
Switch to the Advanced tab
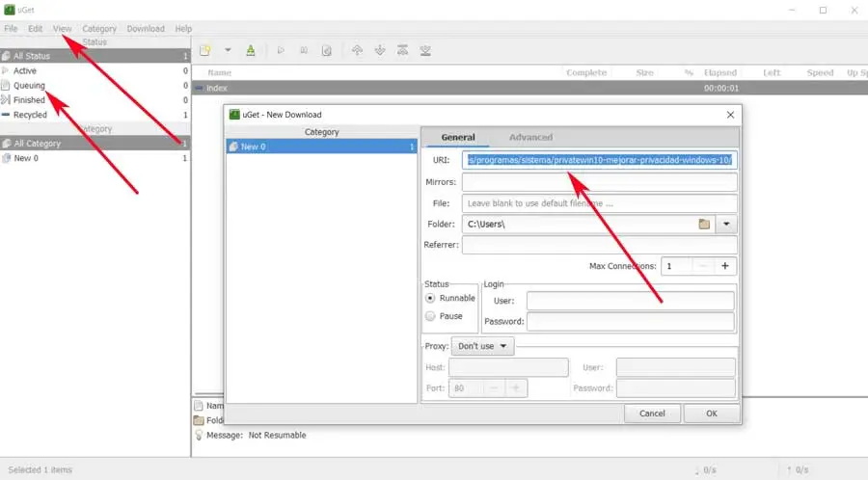[530, 137]
